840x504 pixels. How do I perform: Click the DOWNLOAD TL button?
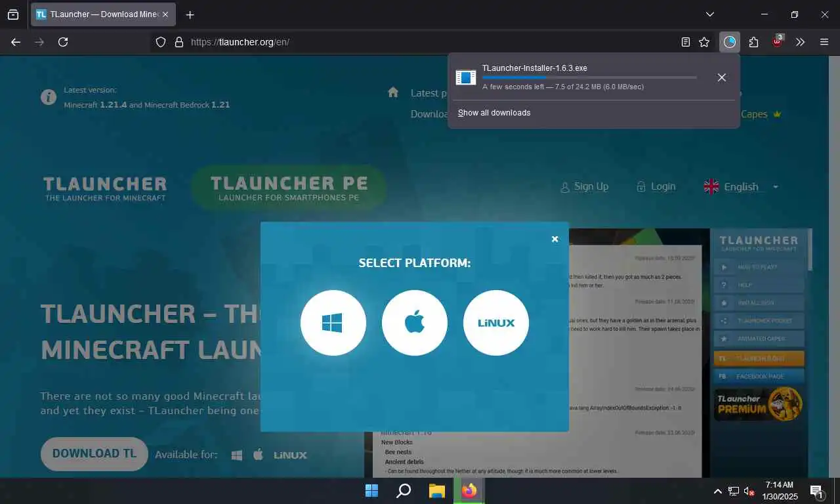pos(94,453)
